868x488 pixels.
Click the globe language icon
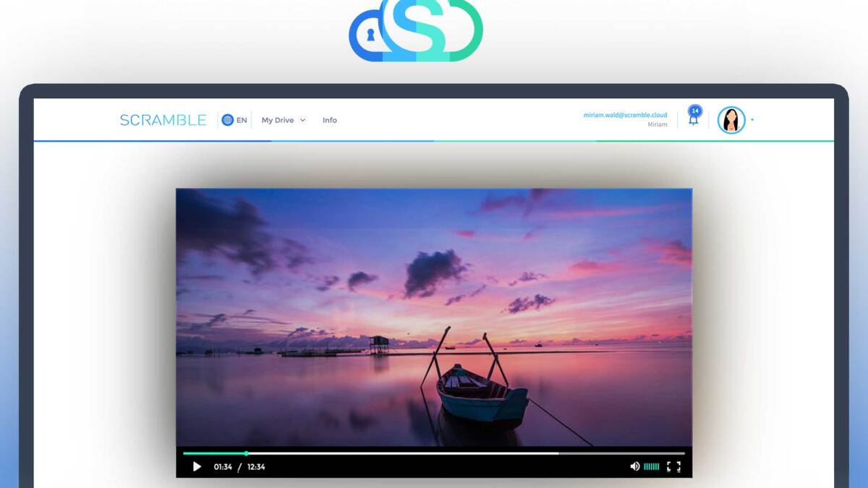coord(227,120)
